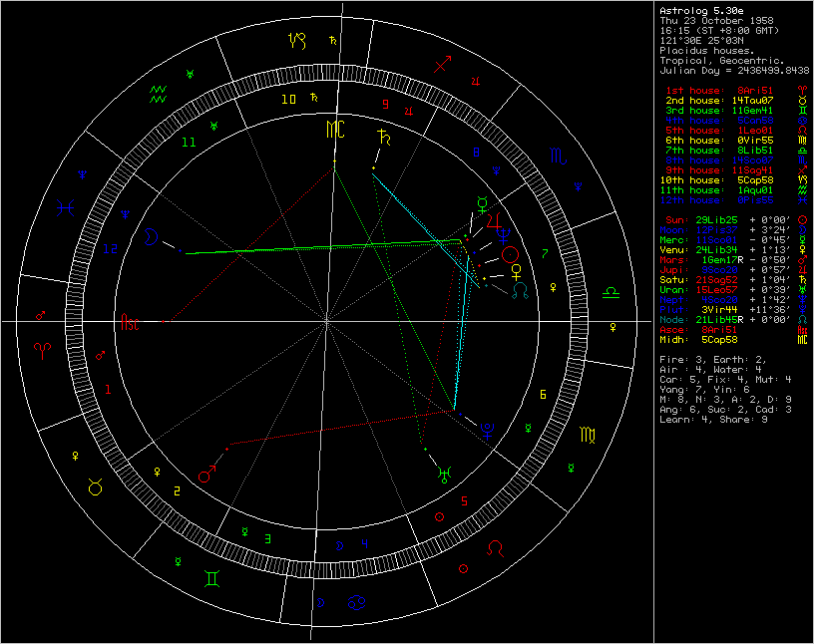Viewport: 814px width, 644px height.
Task: Click the green house number 7 in the wheel
Action: tap(545, 253)
